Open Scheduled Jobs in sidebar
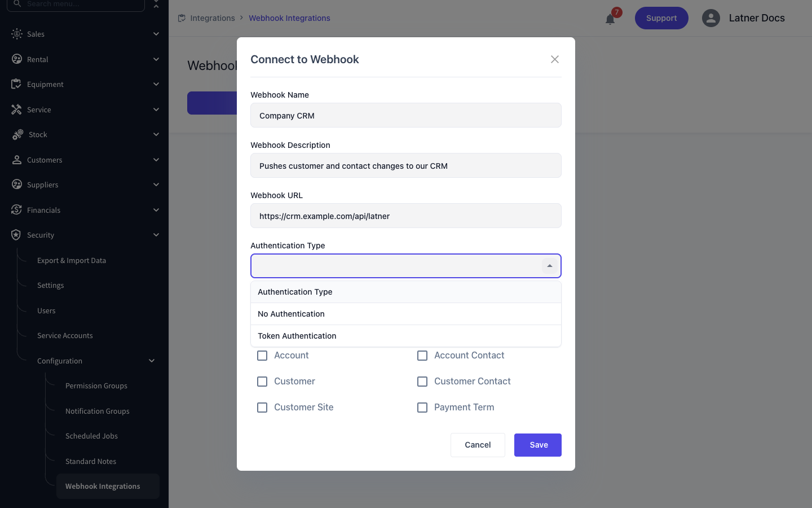The image size is (812, 508). coord(91,436)
